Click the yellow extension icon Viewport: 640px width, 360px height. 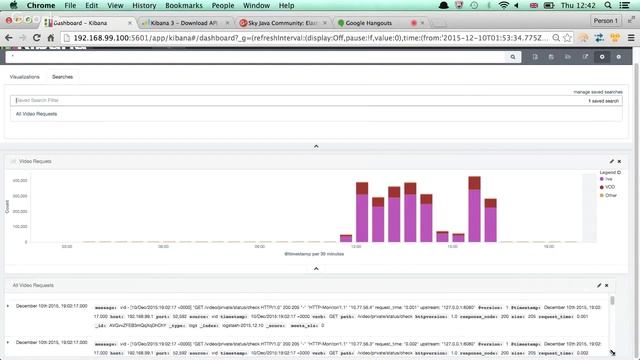coord(615,38)
